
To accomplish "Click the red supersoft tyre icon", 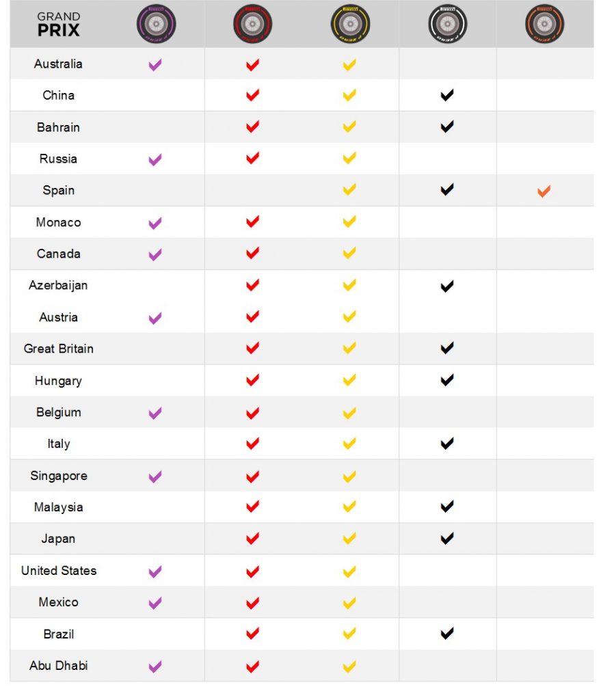I will coord(253,24).
